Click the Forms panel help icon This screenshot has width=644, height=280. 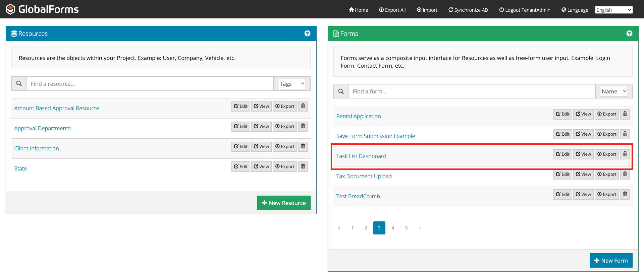[x=629, y=33]
